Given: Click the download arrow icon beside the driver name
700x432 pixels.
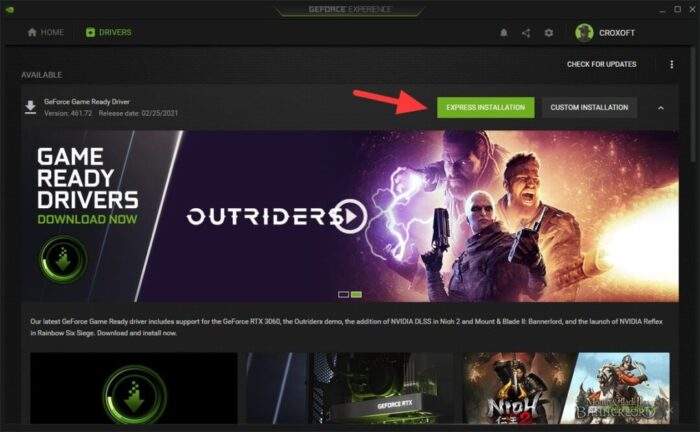Looking at the screenshot, I should (x=30, y=108).
